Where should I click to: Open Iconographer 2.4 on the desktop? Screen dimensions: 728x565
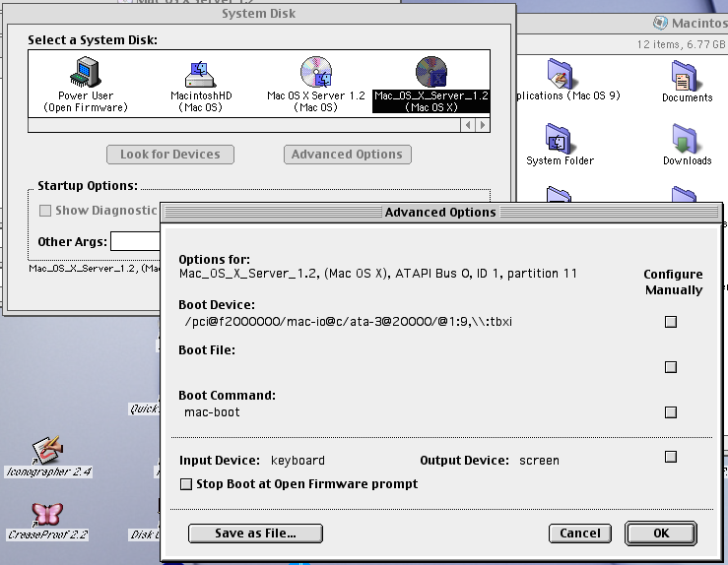coord(47,451)
